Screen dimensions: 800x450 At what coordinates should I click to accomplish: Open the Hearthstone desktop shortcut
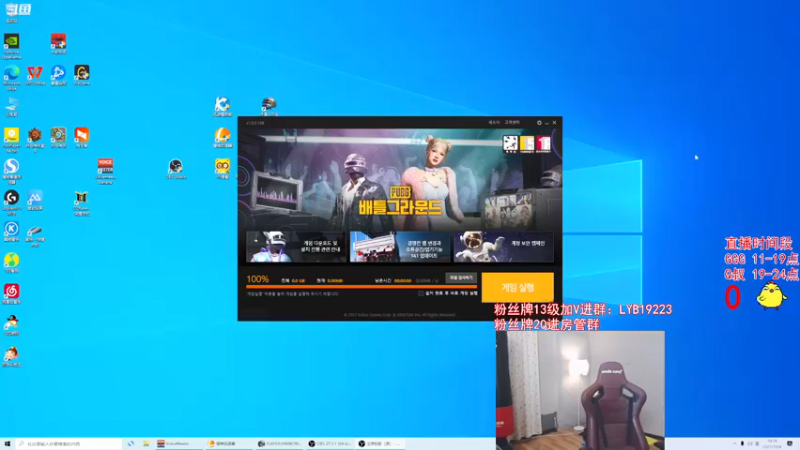pyautogui.click(x=58, y=138)
